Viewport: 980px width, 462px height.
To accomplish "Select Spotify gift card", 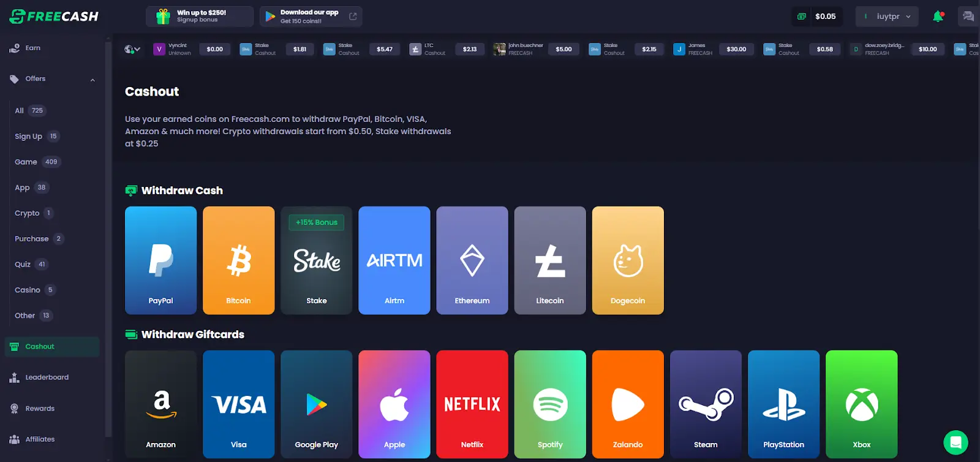I will [550, 404].
